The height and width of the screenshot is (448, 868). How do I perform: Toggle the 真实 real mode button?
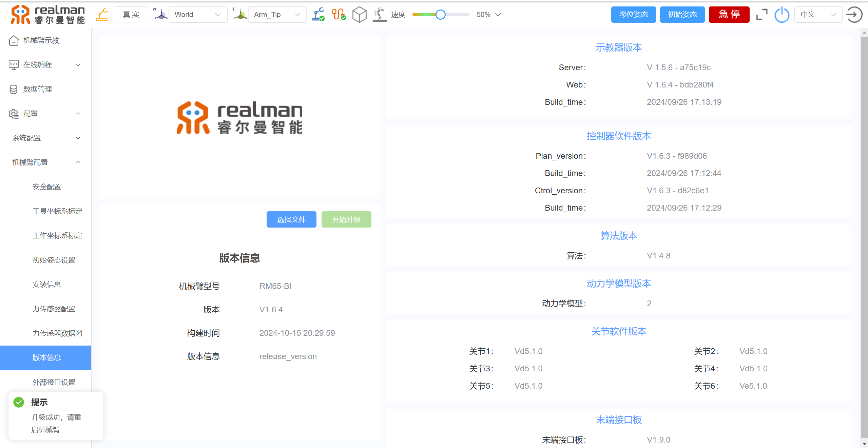point(131,15)
